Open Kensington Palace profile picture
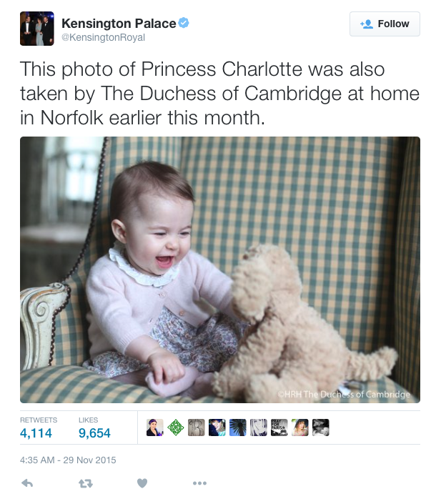This screenshot has width=436, height=504. [37, 29]
